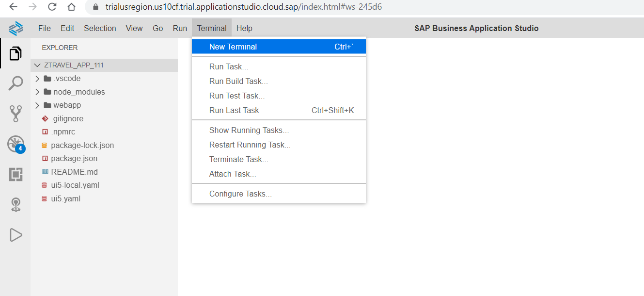This screenshot has height=296, width=644.
Task: Select the Search icon in activity bar
Action: coord(15,83)
